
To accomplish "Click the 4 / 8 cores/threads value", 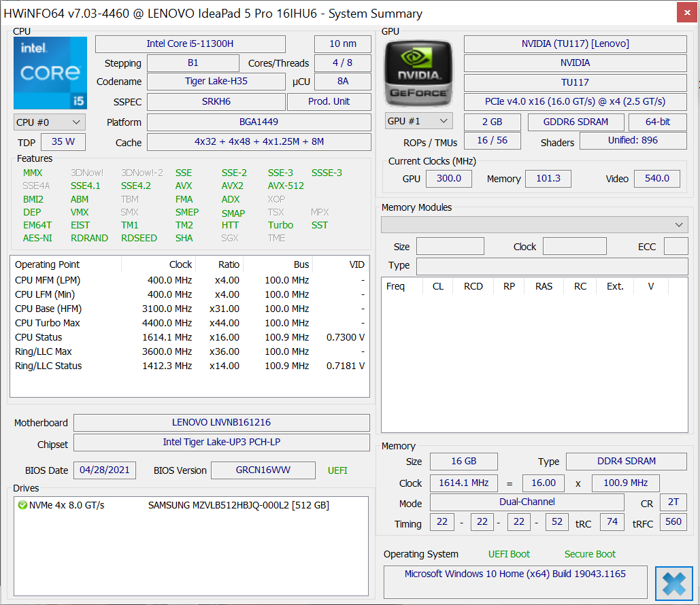I will 343,63.
